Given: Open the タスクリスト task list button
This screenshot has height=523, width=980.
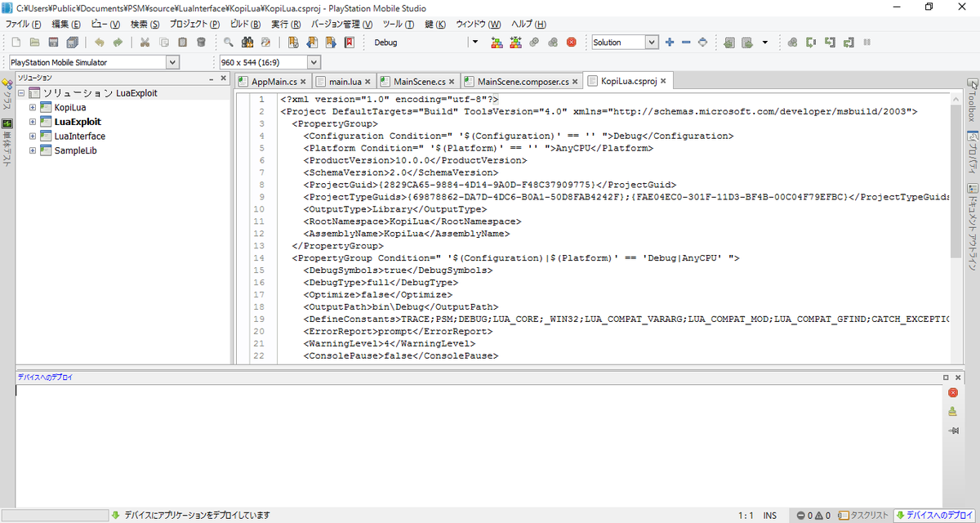Looking at the screenshot, I should click(862, 515).
